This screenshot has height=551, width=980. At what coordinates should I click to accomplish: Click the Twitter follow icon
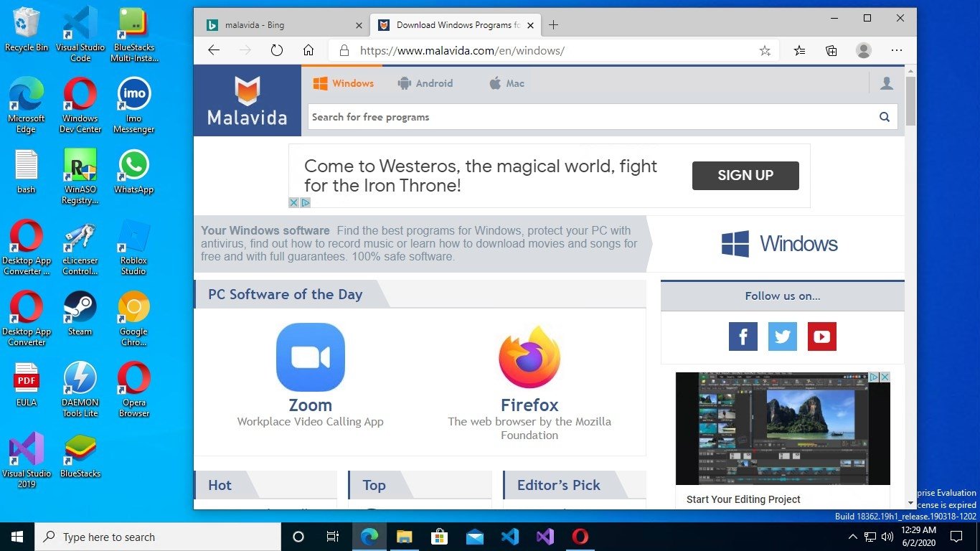pyautogui.click(x=782, y=336)
